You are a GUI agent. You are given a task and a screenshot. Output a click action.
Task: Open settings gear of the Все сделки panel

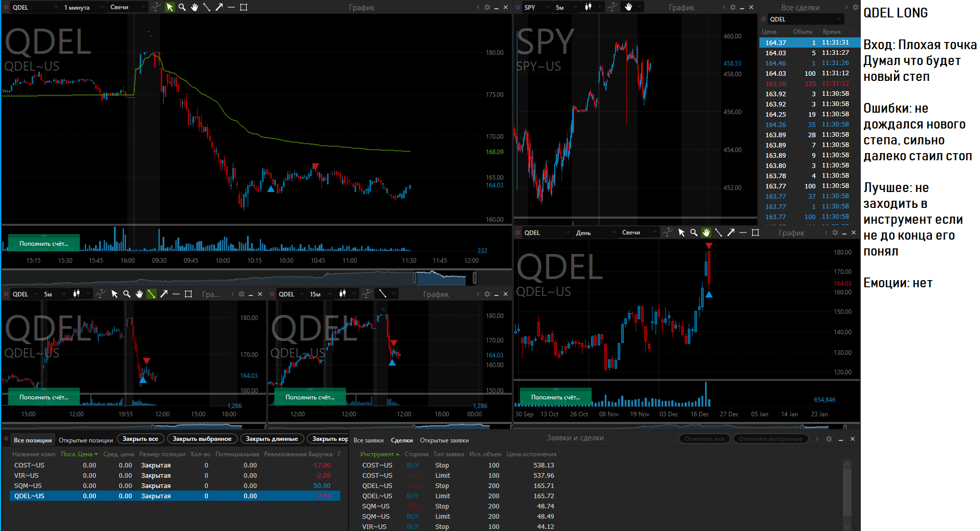(856, 7)
